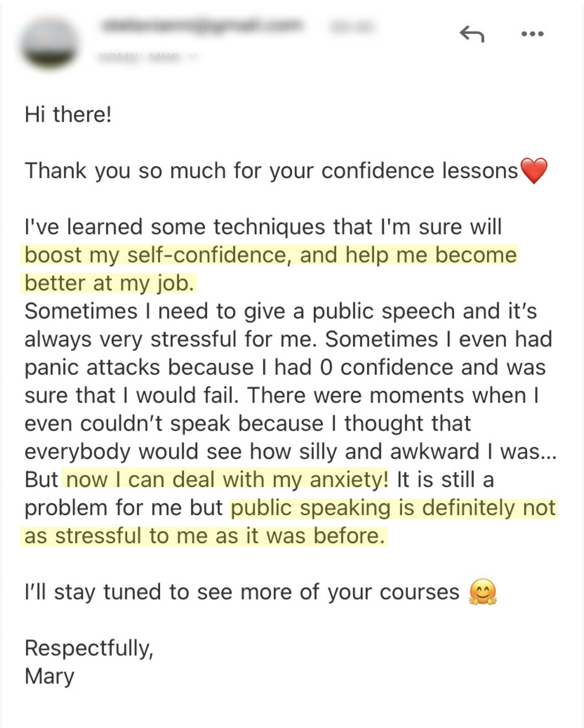Click the hugging face emoji

click(483, 591)
